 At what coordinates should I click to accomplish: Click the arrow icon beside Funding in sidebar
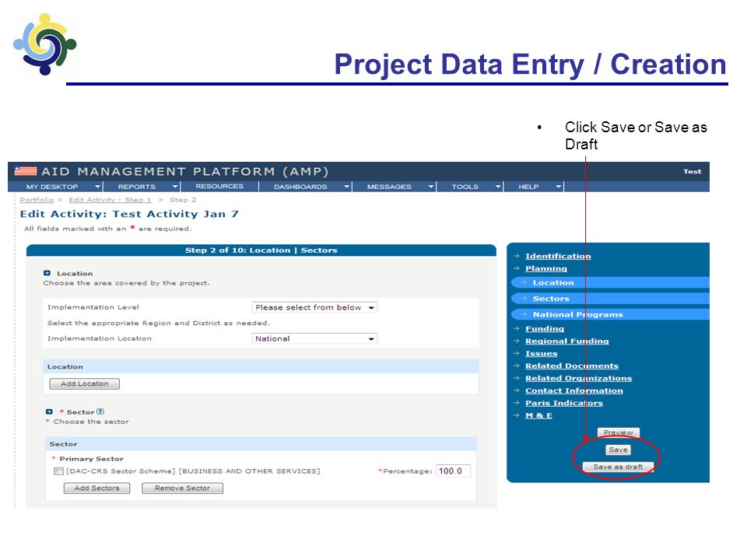[517, 328]
